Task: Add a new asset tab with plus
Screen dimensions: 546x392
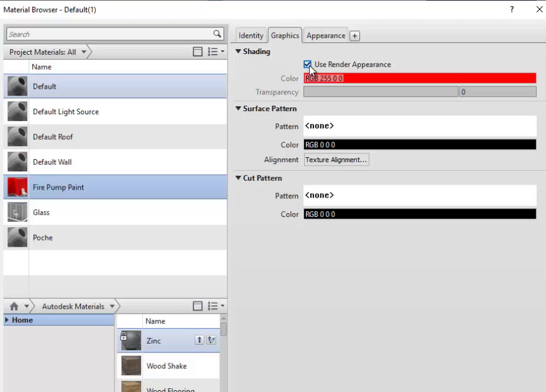Action: (x=354, y=36)
